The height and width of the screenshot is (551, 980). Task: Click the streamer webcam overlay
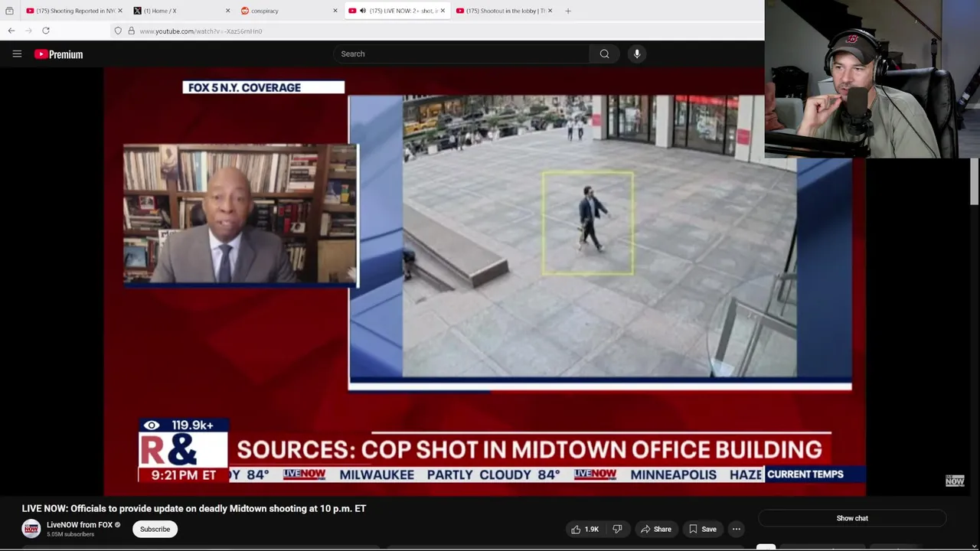click(872, 79)
